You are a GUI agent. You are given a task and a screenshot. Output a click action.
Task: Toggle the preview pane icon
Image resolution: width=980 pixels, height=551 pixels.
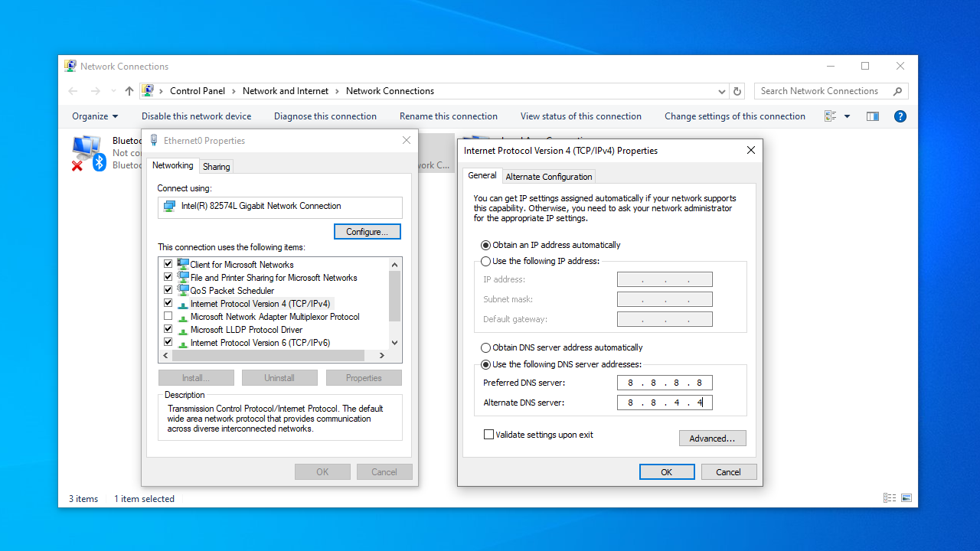[x=872, y=116]
